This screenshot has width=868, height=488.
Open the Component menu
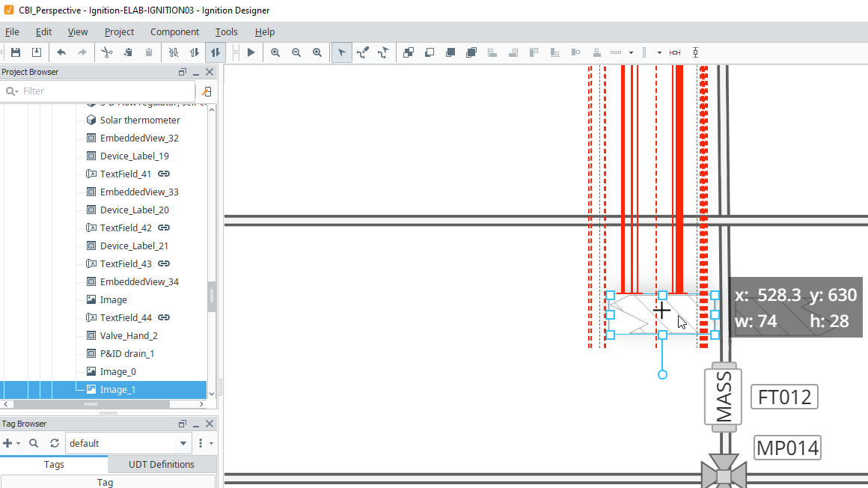[x=174, y=31]
